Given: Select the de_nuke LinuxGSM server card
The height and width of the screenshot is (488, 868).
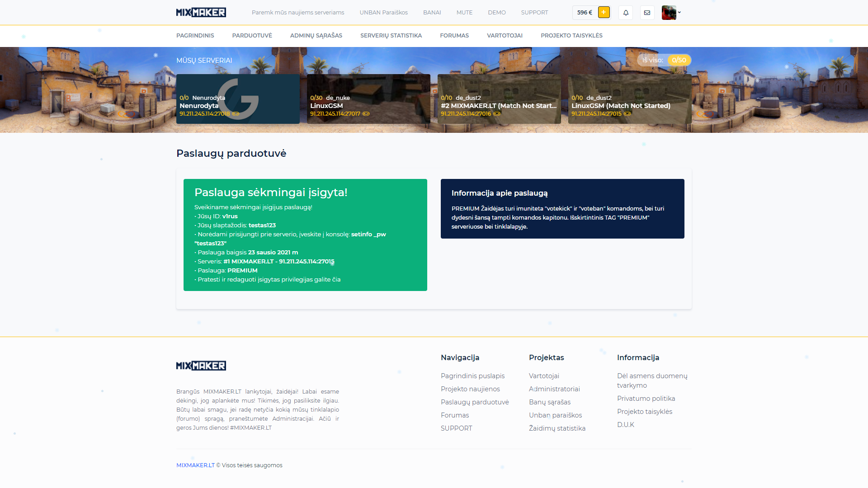Looking at the screenshot, I should (x=368, y=99).
